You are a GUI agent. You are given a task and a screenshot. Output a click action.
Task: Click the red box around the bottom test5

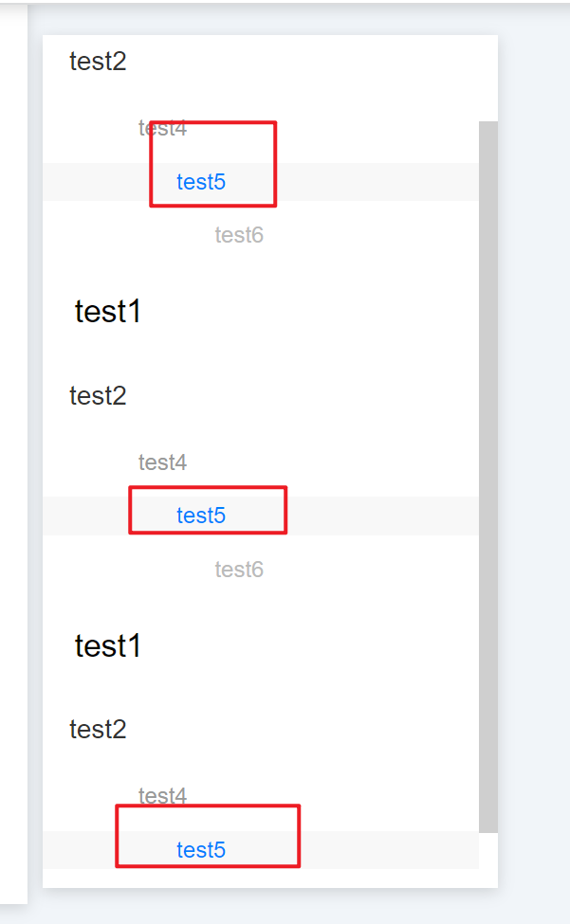click(x=207, y=806)
